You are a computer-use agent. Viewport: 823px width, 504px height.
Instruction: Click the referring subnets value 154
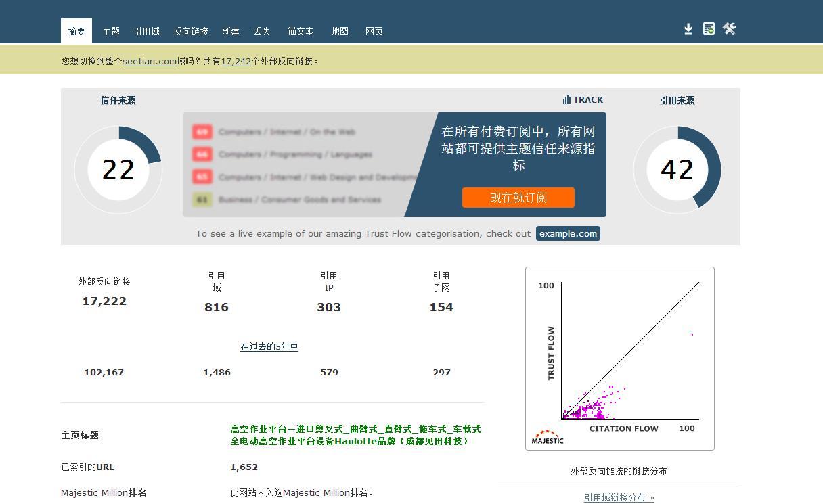click(x=441, y=307)
